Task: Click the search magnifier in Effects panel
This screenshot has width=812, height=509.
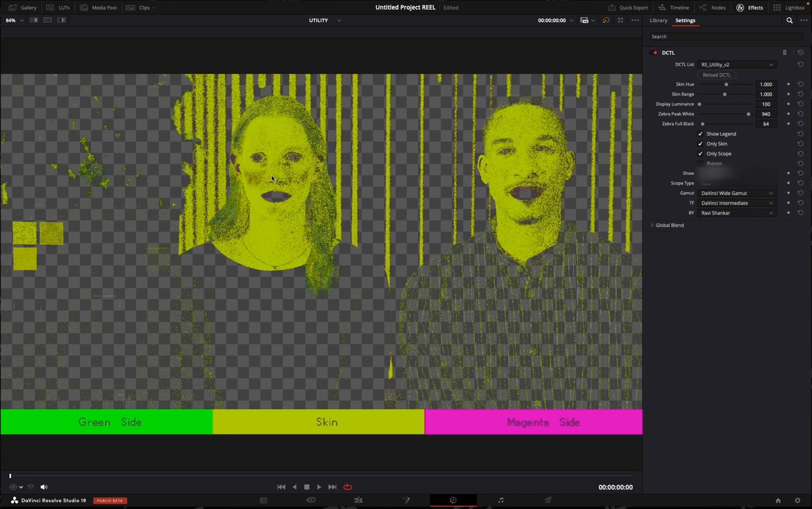Action: 789,21
